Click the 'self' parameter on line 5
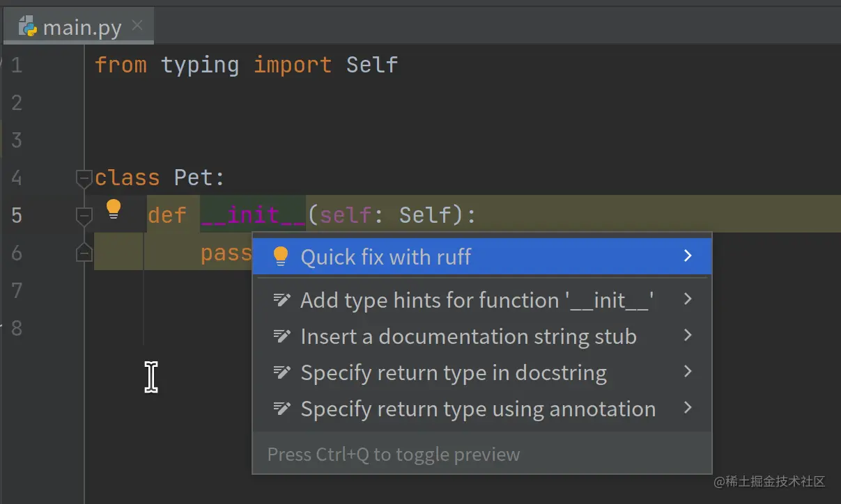 (x=346, y=215)
